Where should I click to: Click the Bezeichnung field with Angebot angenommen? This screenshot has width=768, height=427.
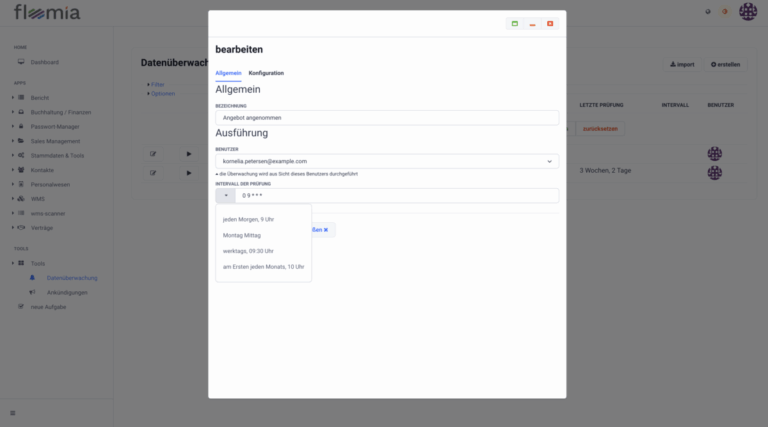[387, 117]
